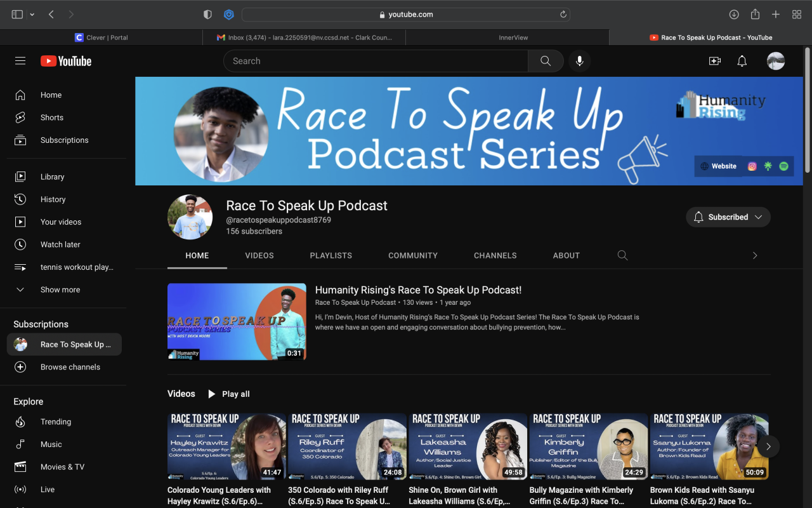Open a new Safari tab with plus
This screenshot has width=812, height=508.
coord(776,15)
